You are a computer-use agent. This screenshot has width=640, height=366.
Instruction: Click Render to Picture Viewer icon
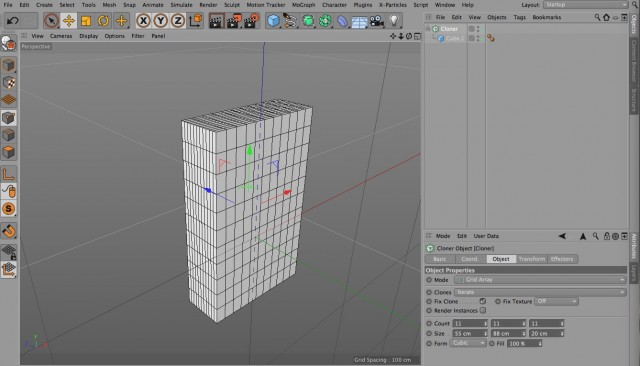pos(234,20)
